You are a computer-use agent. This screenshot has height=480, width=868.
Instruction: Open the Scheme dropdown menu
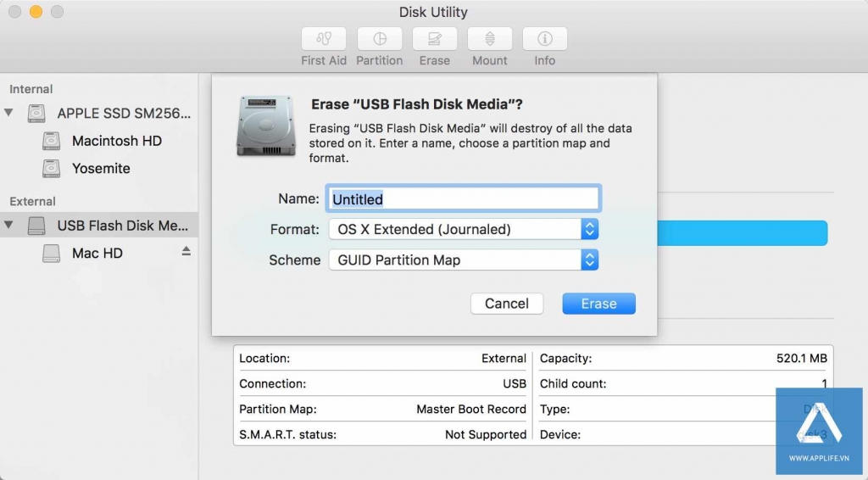pos(464,260)
